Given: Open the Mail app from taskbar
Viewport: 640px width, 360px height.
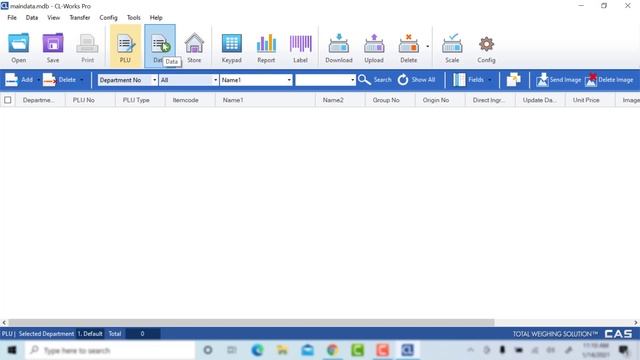Looking at the screenshot, I should click(x=308, y=350).
